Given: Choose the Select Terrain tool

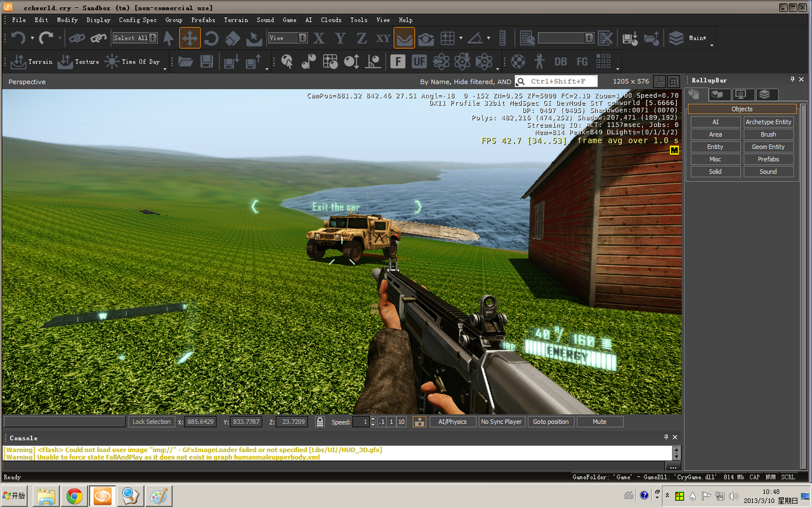Looking at the screenshot, I should pyautogui.click(x=254, y=38).
